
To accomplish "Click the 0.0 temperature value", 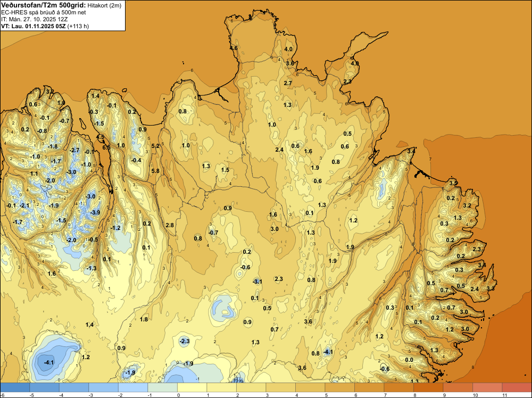I will click(409, 360).
